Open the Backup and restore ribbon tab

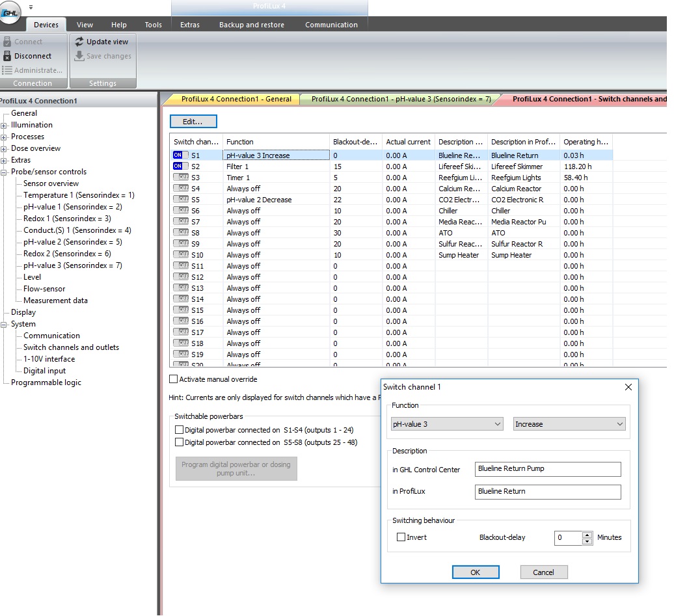pyautogui.click(x=252, y=25)
